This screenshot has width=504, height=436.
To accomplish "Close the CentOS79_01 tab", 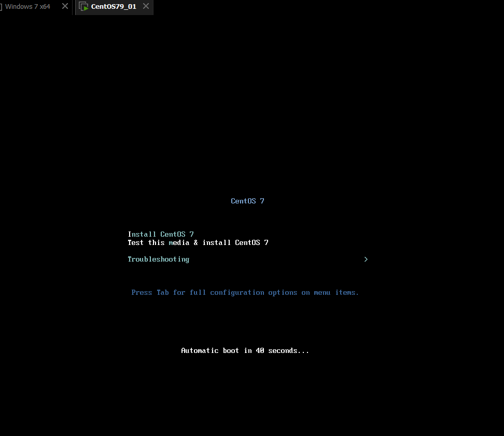I will tap(146, 6).
